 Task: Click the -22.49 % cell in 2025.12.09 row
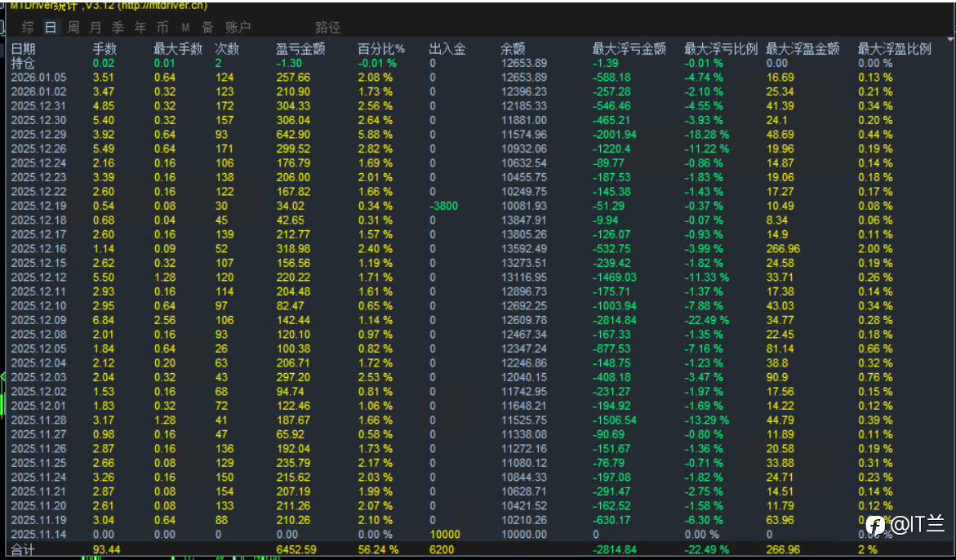[707, 320]
